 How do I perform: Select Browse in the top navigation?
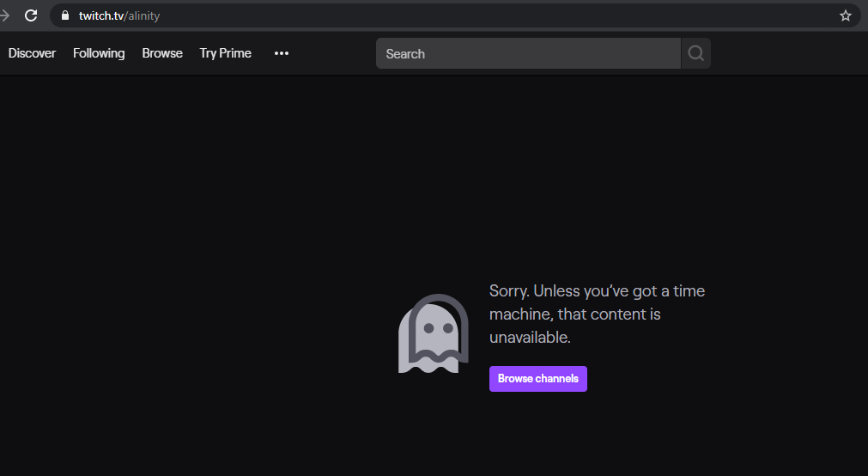(162, 53)
